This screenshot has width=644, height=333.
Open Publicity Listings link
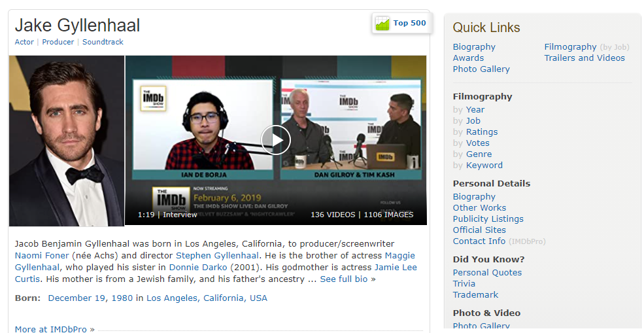(488, 219)
